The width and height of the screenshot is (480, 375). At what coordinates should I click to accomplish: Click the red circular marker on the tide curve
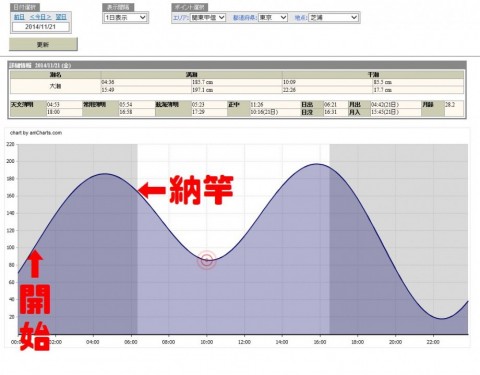click(207, 260)
